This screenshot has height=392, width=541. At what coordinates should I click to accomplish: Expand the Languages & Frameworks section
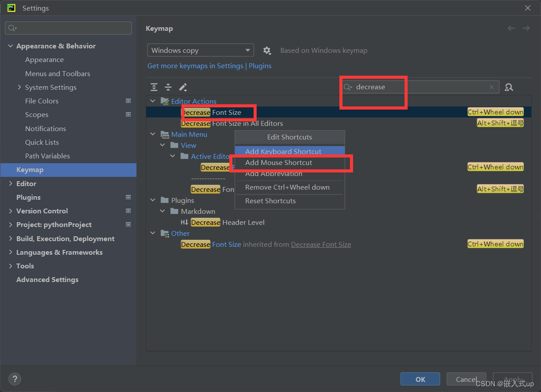10,252
